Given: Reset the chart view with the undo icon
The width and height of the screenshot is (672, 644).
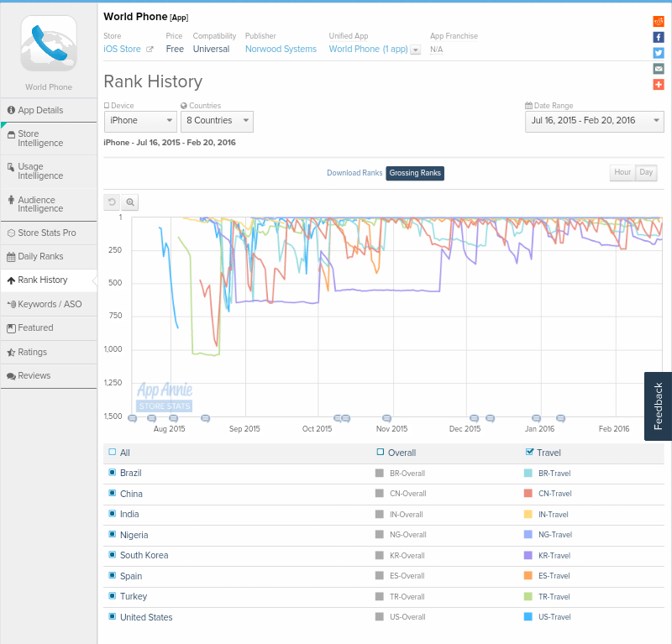Looking at the screenshot, I should 112,202.
